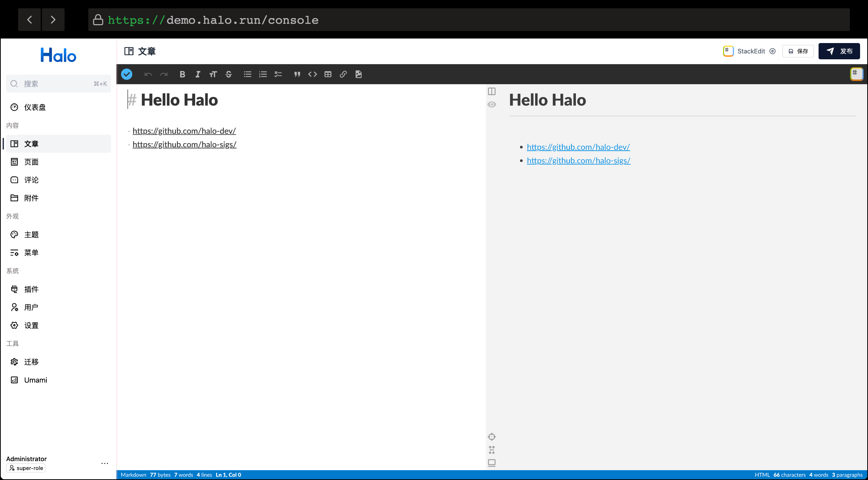This screenshot has height=480, width=868.
Task: Toggle reader mode eye icon
Action: pos(492,105)
